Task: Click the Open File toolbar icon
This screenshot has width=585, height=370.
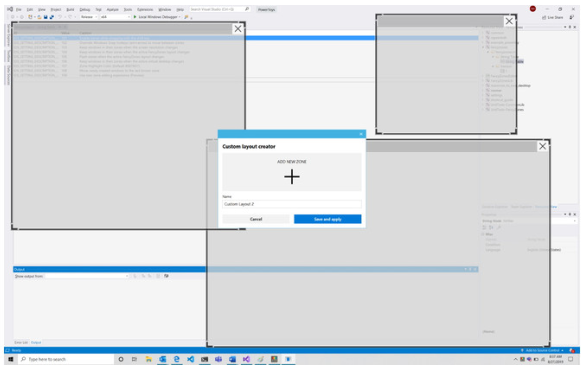Action: [39, 17]
